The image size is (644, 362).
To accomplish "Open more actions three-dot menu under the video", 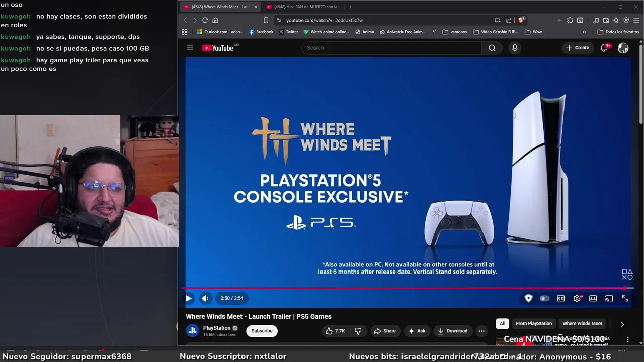I will click(481, 331).
